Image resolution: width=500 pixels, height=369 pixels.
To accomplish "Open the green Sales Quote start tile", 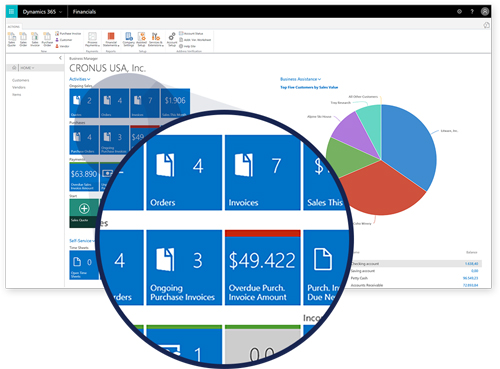I will [x=84, y=213].
